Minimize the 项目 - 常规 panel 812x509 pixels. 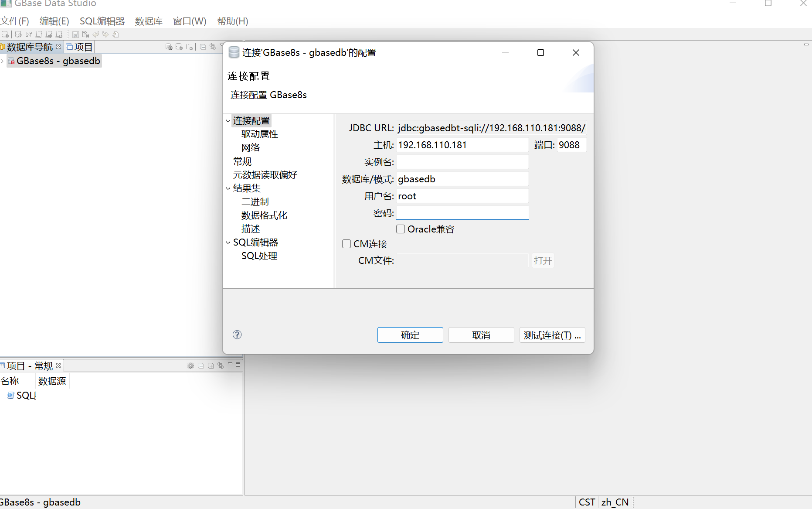[x=230, y=364]
